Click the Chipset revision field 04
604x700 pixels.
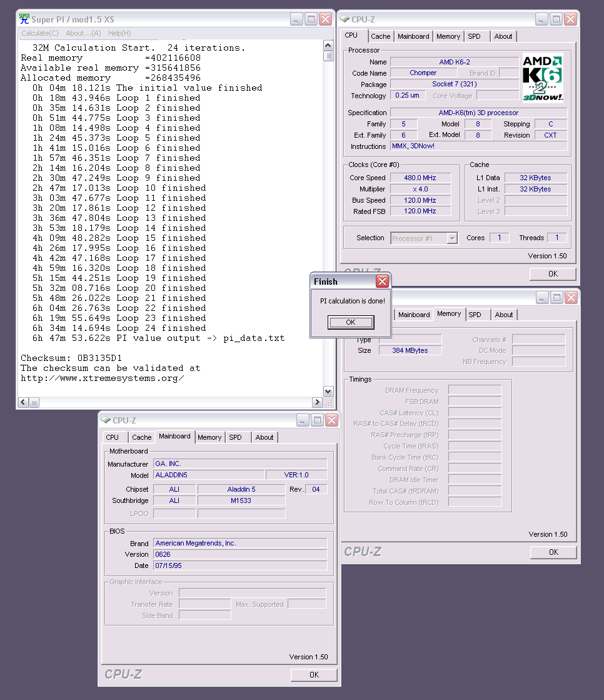pos(316,489)
